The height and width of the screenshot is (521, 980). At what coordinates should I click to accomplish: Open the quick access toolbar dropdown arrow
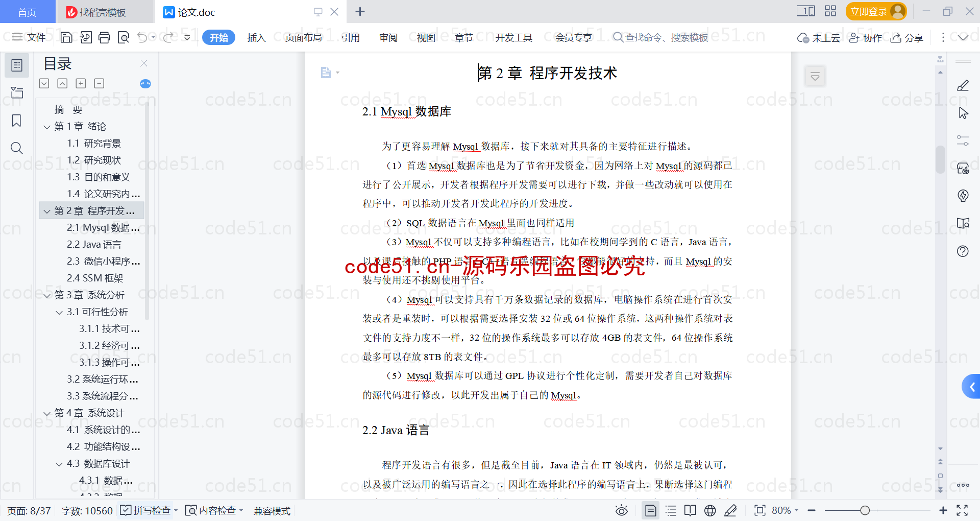(187, 37)
